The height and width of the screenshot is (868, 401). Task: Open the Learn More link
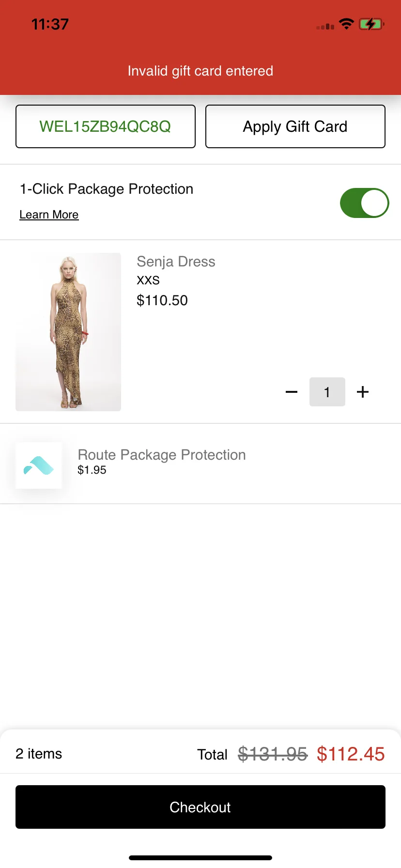pos(49,215)
